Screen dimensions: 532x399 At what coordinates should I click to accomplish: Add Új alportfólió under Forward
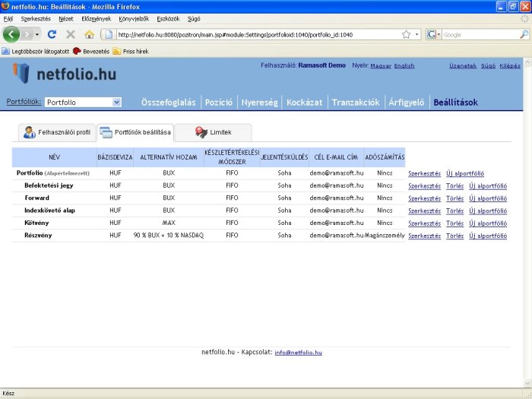coord(488,198)
